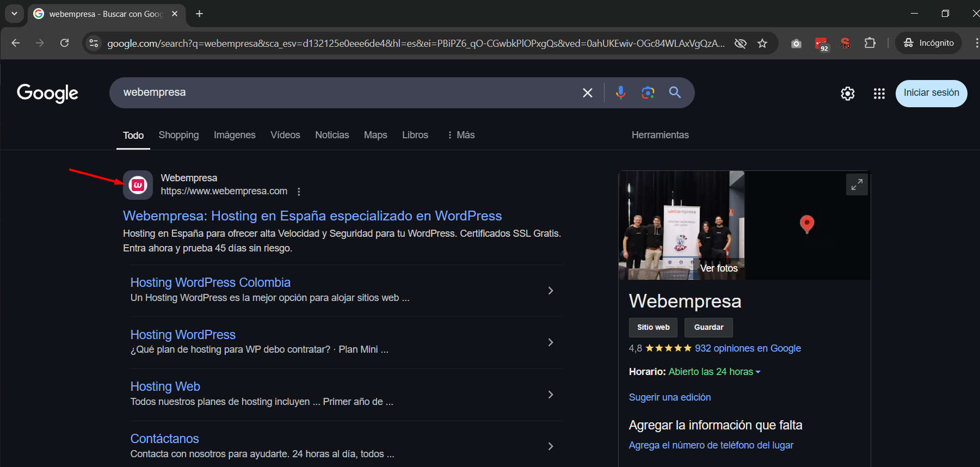Open site information icon in address bar
This screenshot has width=980, height=467.
tap(94, 43)
